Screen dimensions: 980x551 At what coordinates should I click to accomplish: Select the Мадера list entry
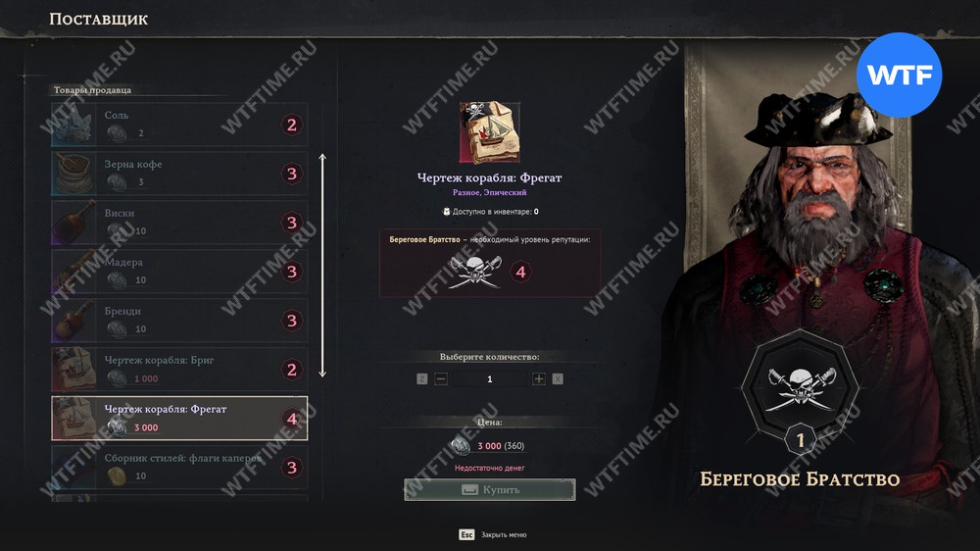click(179, 272)
